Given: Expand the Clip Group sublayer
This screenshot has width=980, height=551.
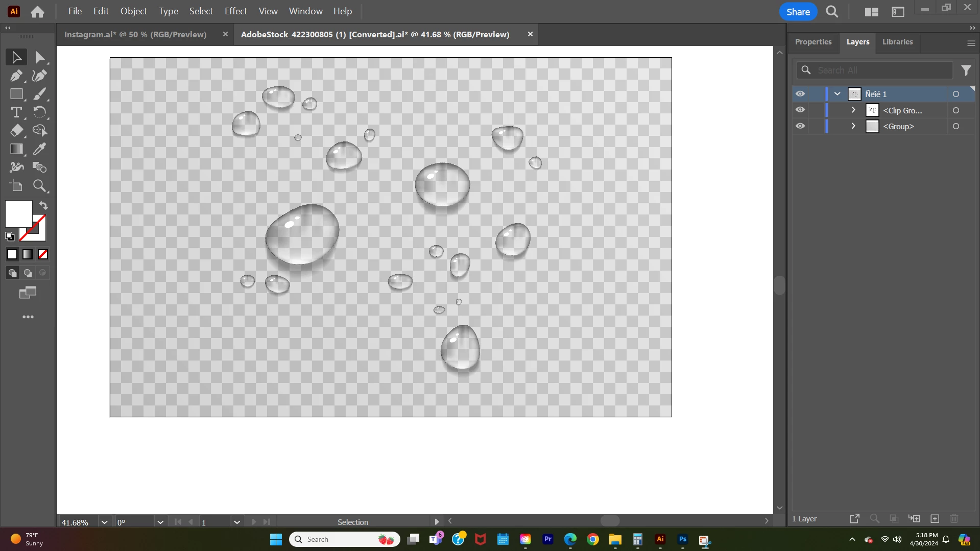Looking at the screenshot, I should coord(853,110).
